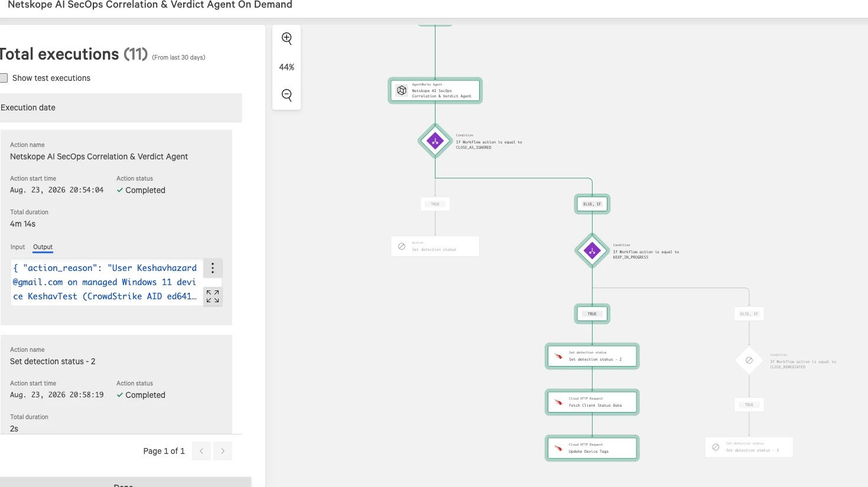Select the greyed ELSE, IF node on the right
Viewport: 868px width, 487px height.
(749, 314)
